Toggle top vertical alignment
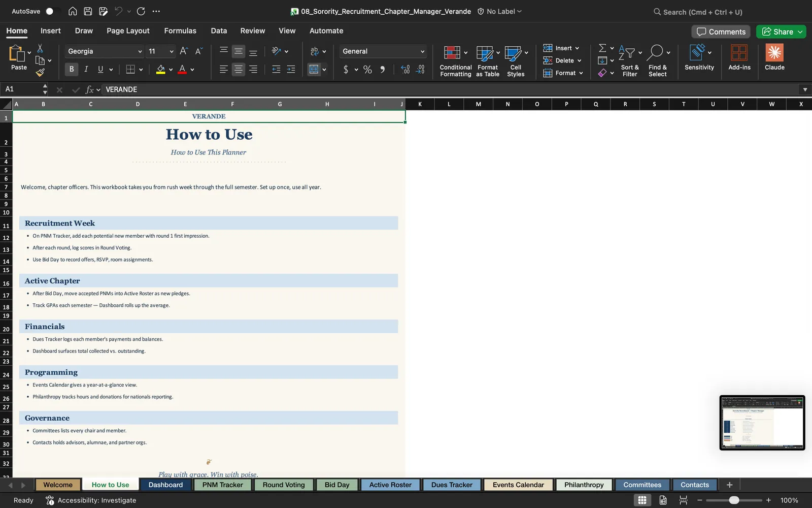This screenshot has height=508, width=812. click(223, 51)
